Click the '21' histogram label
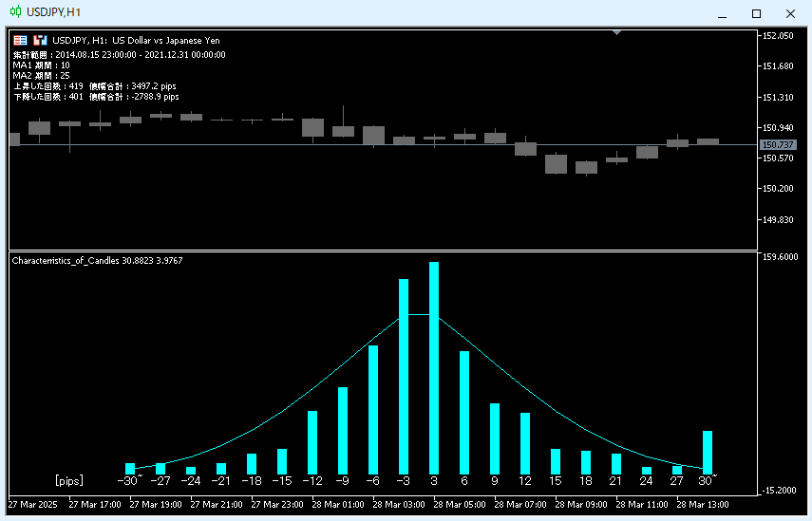The height and width of the screenshot is (521, 812). point(615,481)
